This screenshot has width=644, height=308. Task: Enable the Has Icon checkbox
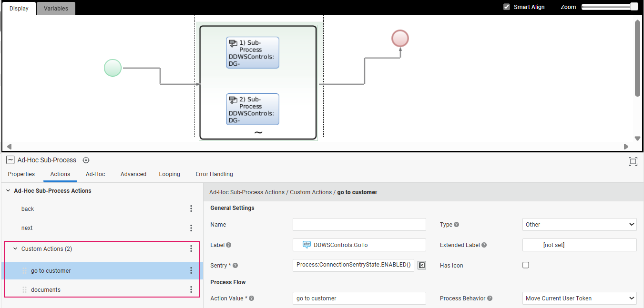click(x=526, y=265)
